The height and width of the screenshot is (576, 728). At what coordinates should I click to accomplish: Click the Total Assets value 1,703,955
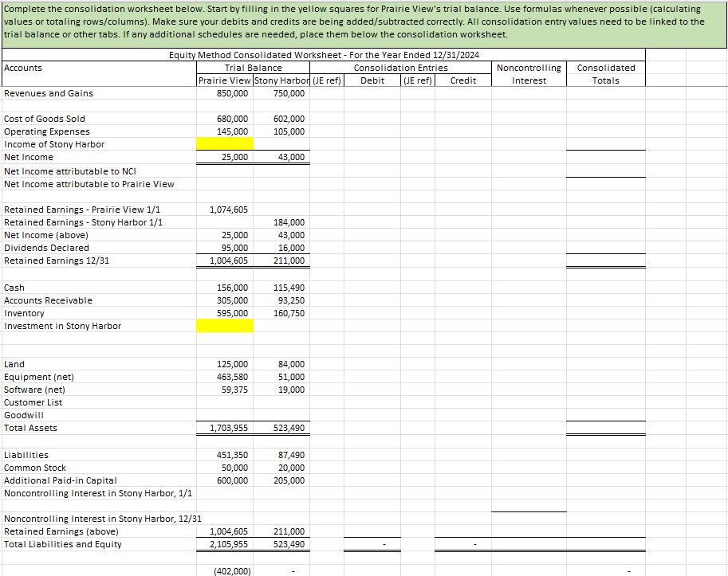(226, 428)
